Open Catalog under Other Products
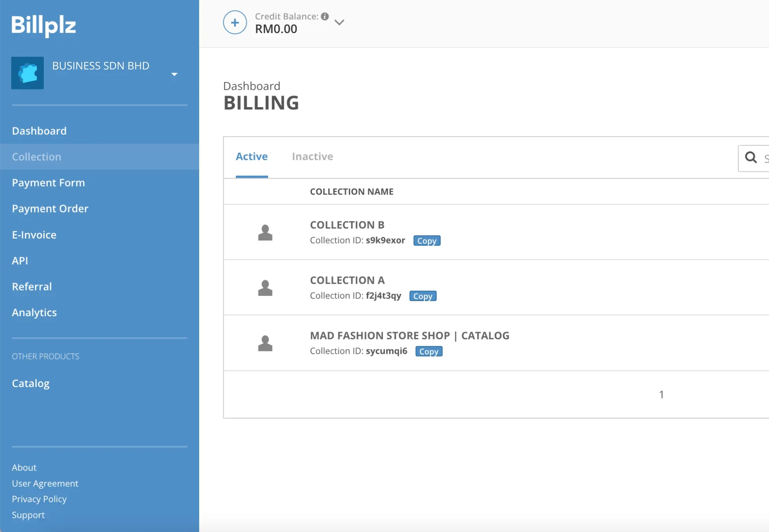The image size is (769, 532). tap(31, 383)
